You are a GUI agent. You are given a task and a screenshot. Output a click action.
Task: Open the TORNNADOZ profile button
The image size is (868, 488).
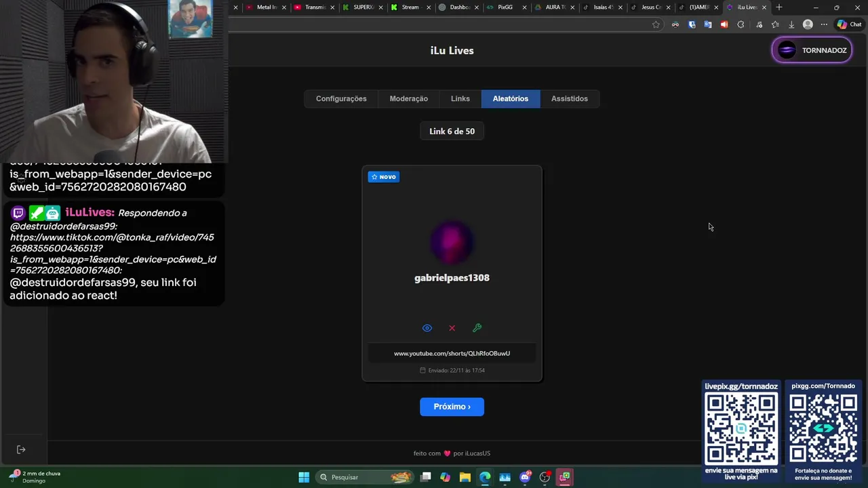pos(812,50)
